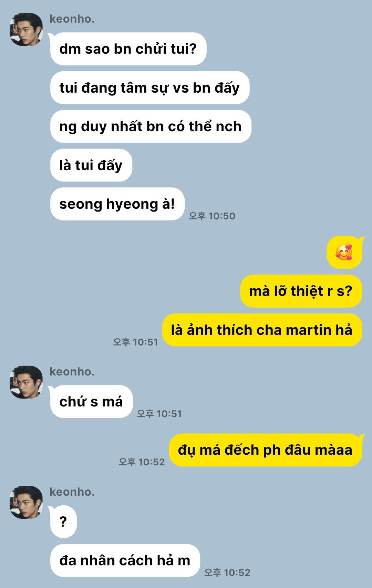Screen dimensions: 372x588
Task: Select the yellow 'mà lỡ thiệt r s?' bubble
Action: coord(301,291)
